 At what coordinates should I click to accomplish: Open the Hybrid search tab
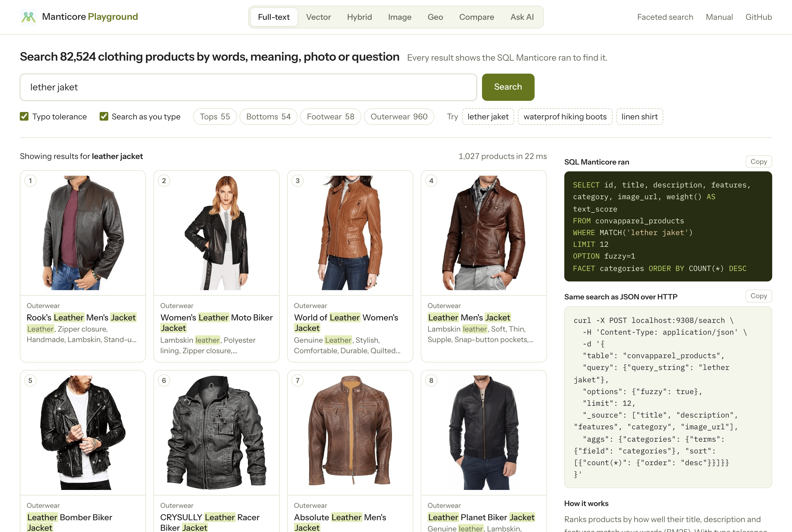click(x=359, y=17)
